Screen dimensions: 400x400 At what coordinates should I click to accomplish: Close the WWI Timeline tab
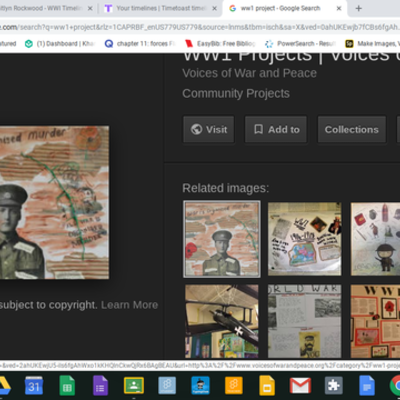90,9
